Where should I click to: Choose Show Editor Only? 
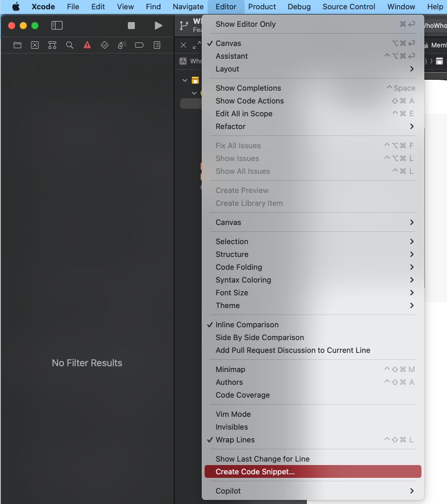click(313, 24)
